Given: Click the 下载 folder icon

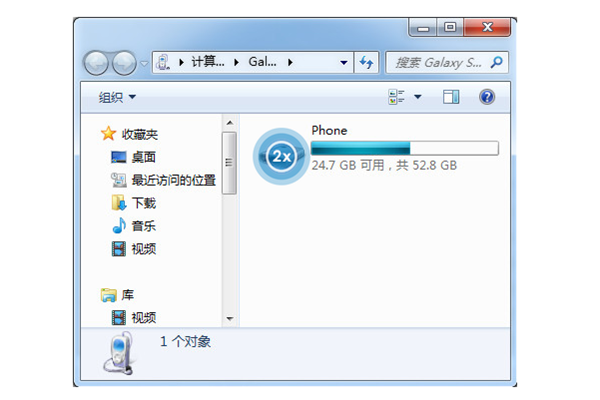Looking at the screenshot, I should [x=119, y=203].
